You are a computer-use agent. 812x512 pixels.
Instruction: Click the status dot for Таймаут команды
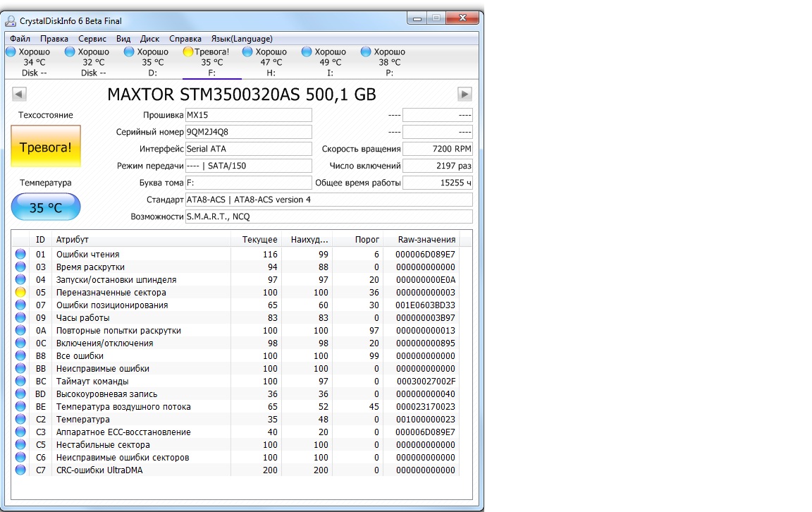point(20,381)
